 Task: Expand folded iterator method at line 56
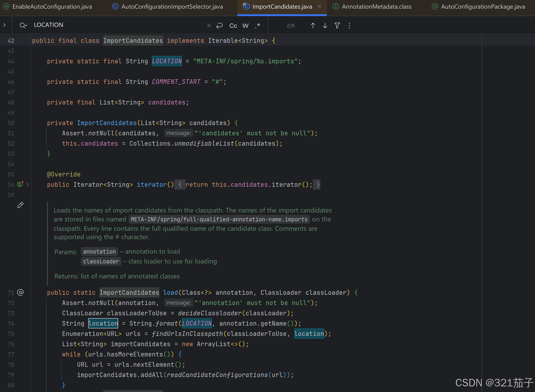(28, 185)
